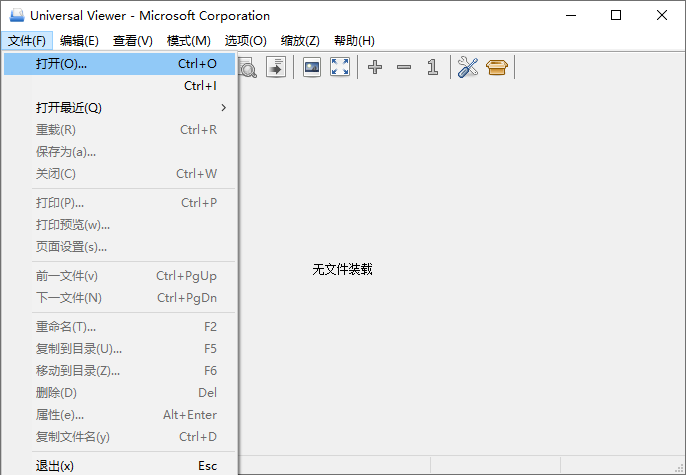Viewport: 686px width, 475px height.
Task: Select 复制文件名(y) menu entry
Action: tap(119, 437)
